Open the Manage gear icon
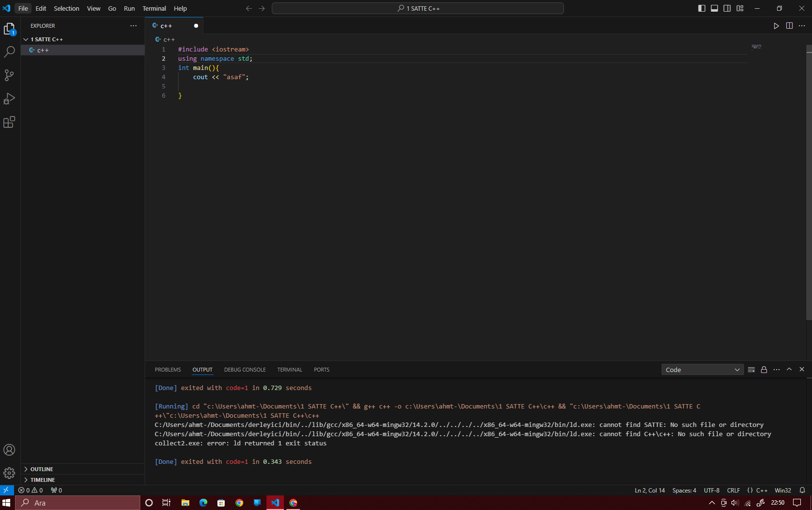The image size is (812, 510). pos(9,473)
